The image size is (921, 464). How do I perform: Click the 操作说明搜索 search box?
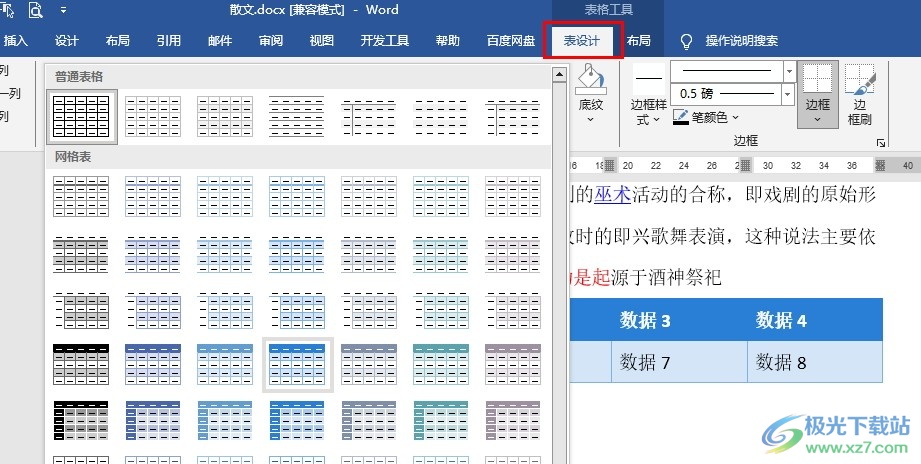tap(741, 41)
